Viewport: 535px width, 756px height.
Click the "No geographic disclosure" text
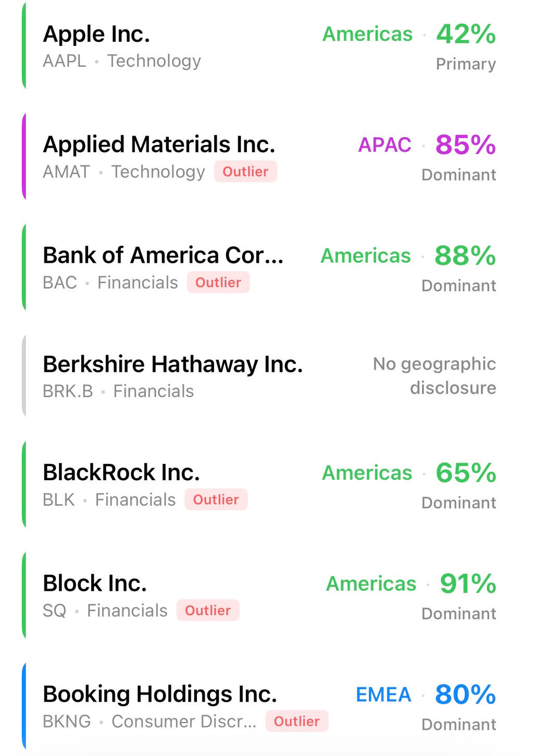pyautogui.click(x=434, y=376)
